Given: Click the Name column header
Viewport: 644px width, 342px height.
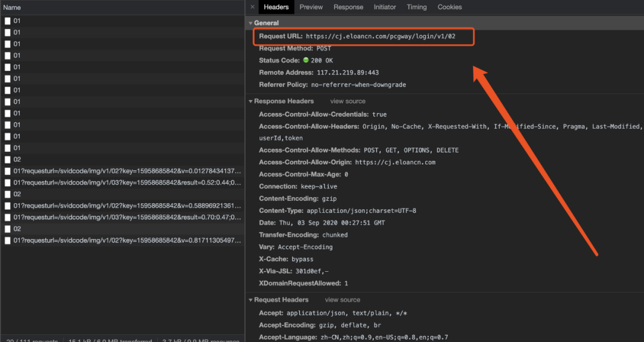Looking at the screenshot, I should (x=12, y=7).
